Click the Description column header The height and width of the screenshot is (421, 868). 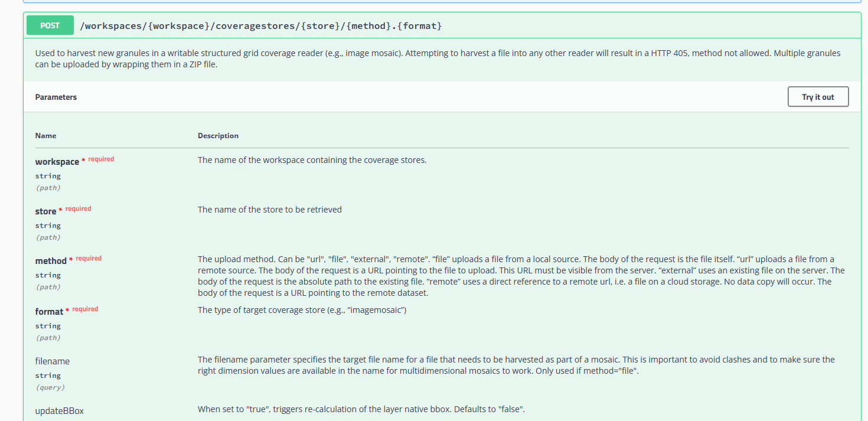(x=218, y=135)
